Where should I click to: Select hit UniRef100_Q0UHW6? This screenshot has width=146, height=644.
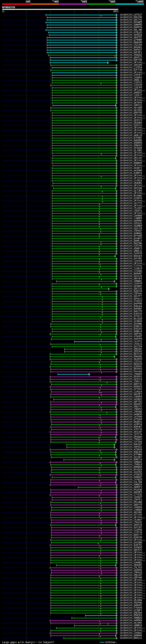tap(131, 324)
